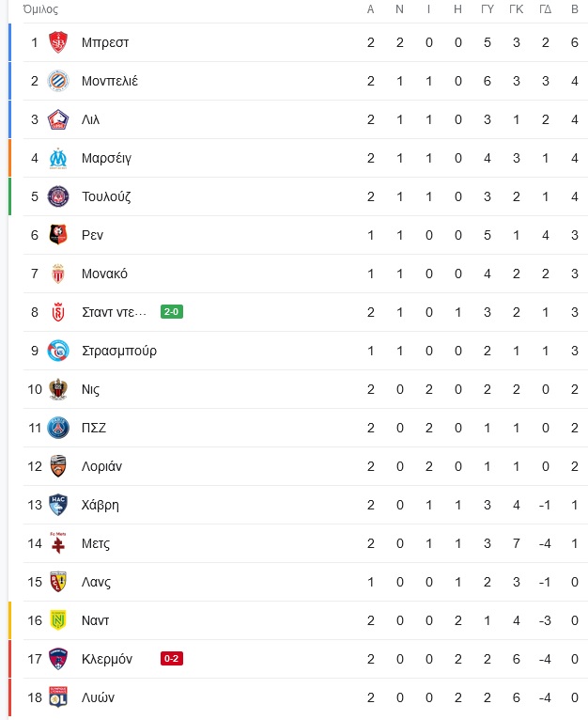Click the Χάβρη team name
This screenshot has width=588, height=720.
coord(101,505)
